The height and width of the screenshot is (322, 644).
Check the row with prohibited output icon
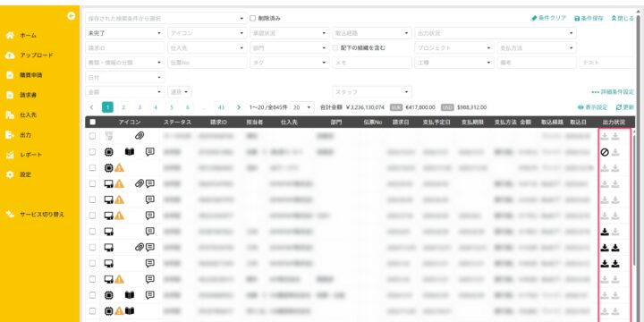coord(92,152)
